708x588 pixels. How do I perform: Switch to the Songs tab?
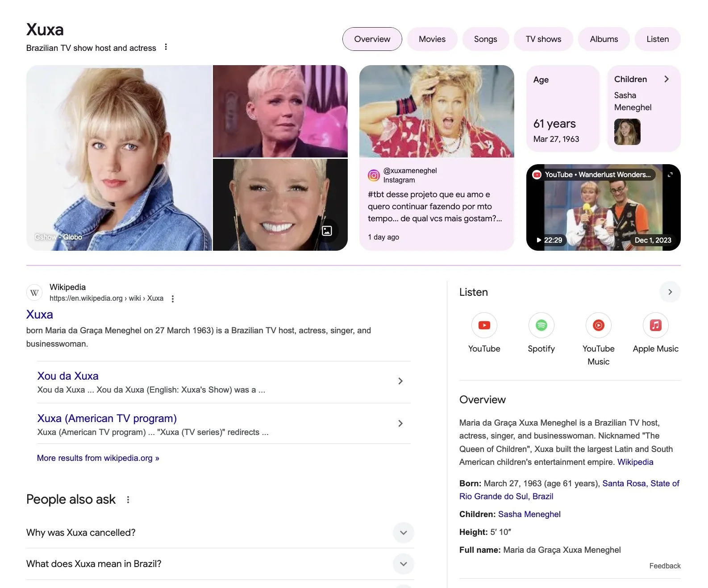(x=485, y=39)
